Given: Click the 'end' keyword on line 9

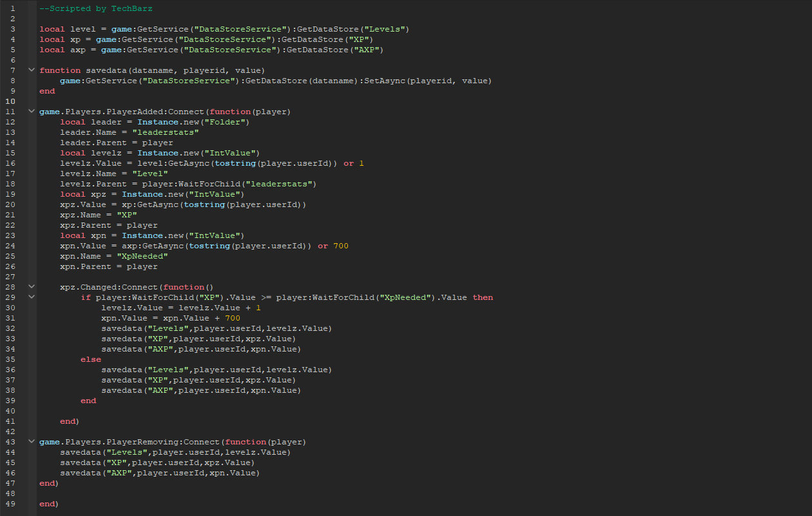Looking at the screenshot, I should (x=47, y=92).
